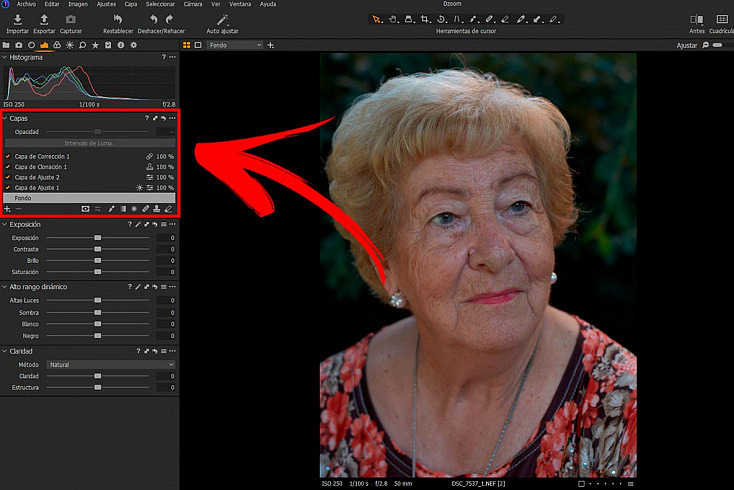
Task: Click the plus icon in Capas footer
Action: click(x=7, y=209)
